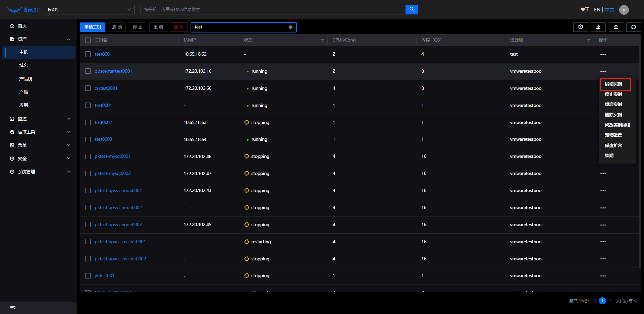Check the test0002 row
The width and height of the screenshot is (644, 314).
click(x=88, y=122)
